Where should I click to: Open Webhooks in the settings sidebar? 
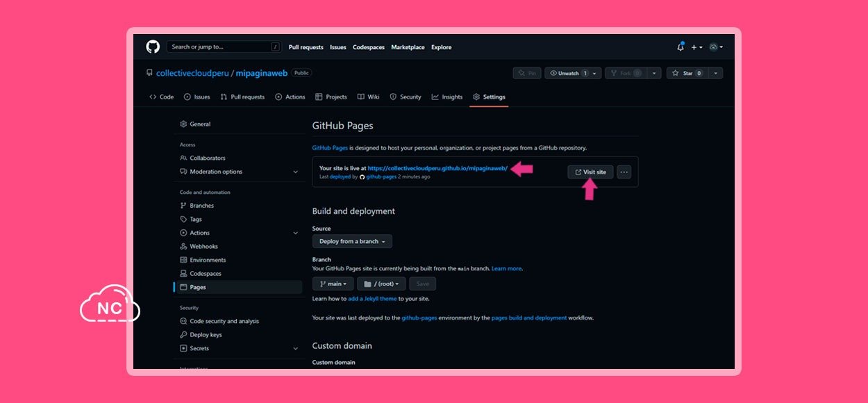pyautogui.click(x=203, y=247)
